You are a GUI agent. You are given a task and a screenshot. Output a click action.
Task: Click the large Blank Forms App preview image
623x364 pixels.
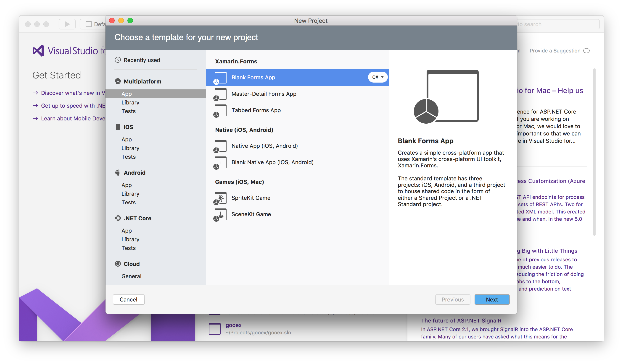[446, 96]
